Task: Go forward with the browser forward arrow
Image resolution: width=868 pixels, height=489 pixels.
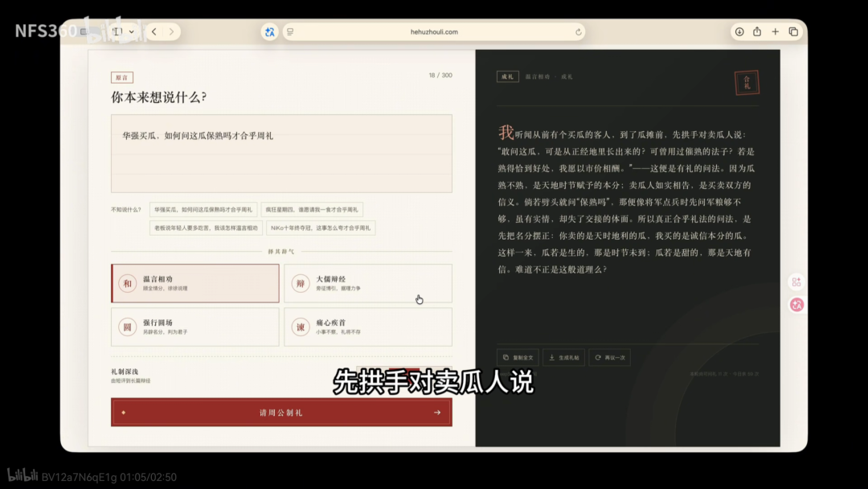Action: tap(172, 31)
